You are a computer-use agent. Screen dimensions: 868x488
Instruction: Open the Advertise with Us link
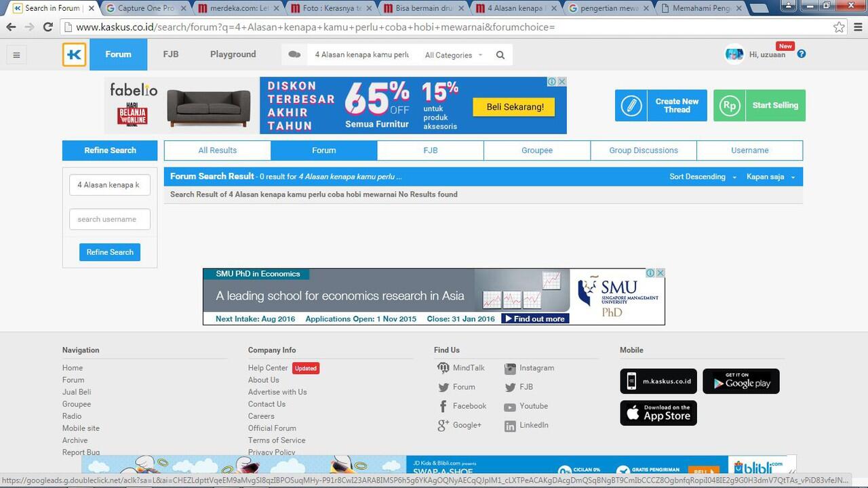click(277, 392)
